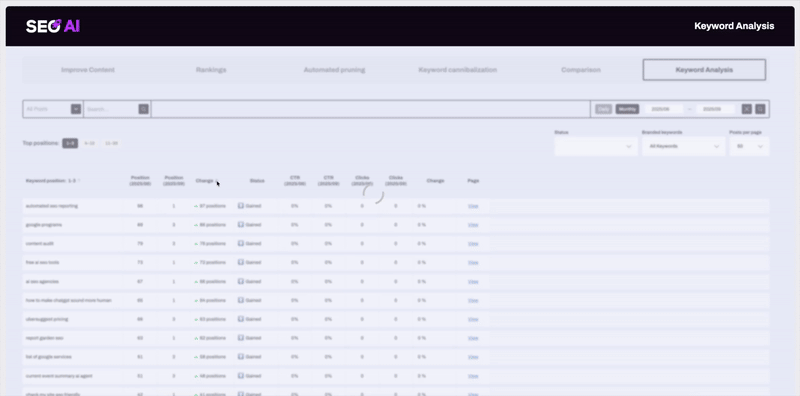800x396 pixels.
Task: Click the search magnifier button beside Search field
Action: coord(144,109)
